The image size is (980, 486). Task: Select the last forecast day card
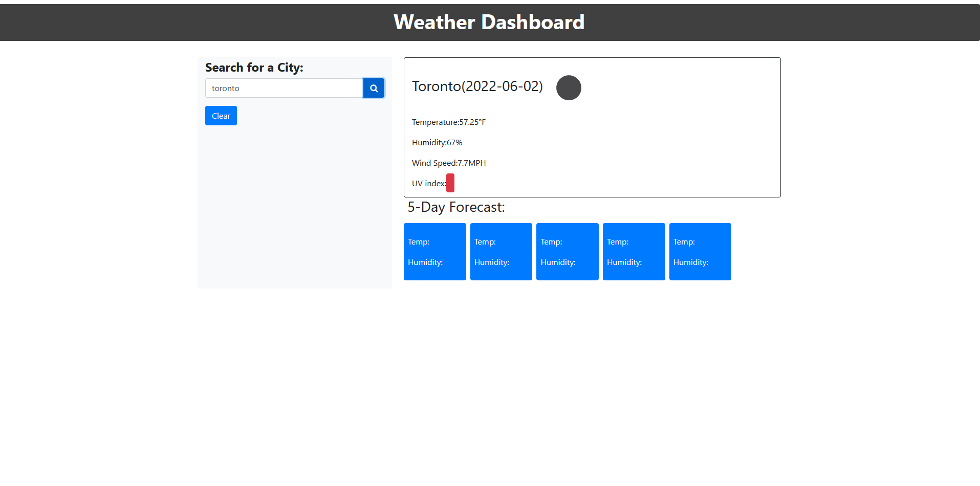click(700, 251)
